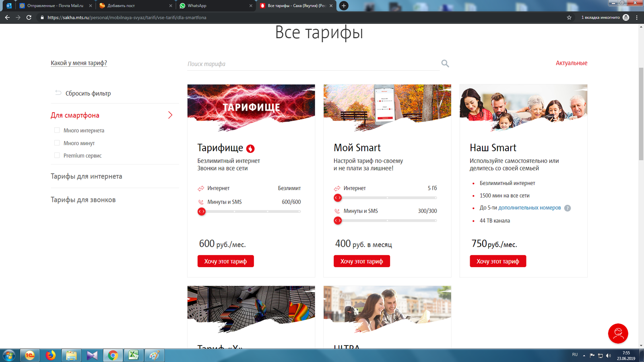Click the incognito profile icon
The width and height of the screenshot is (644, 362).
pos(626,17)
